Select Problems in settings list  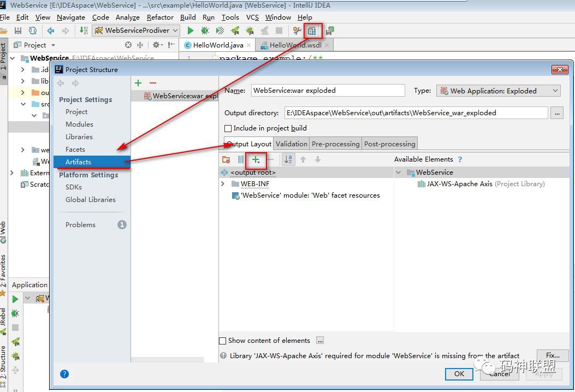[x=80, y=225]
